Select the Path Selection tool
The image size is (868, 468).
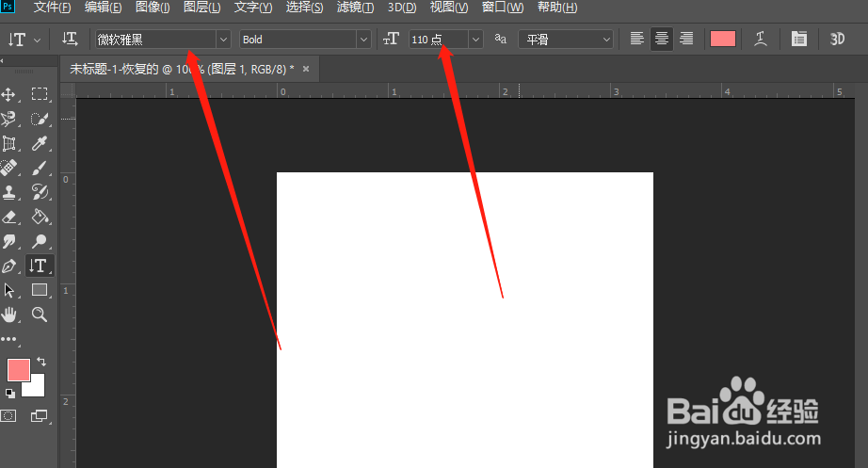[x=8, y=290]
